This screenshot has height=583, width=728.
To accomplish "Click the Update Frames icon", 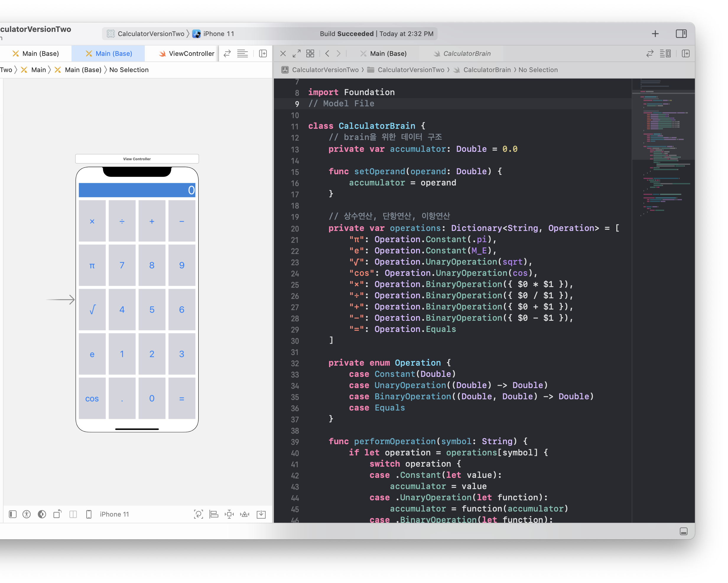I will tap(198, 514).
